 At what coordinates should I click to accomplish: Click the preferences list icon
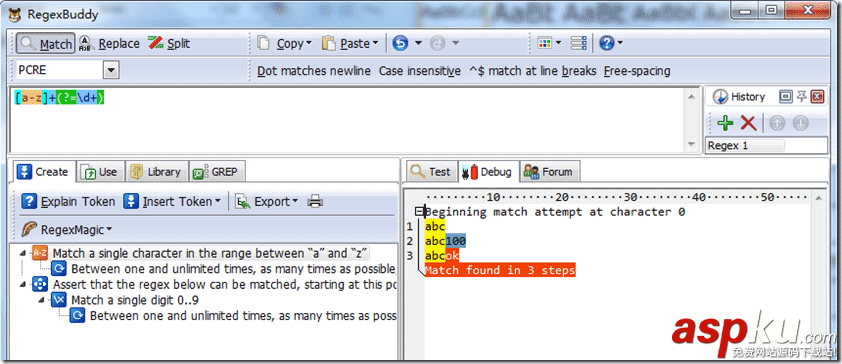578,43
